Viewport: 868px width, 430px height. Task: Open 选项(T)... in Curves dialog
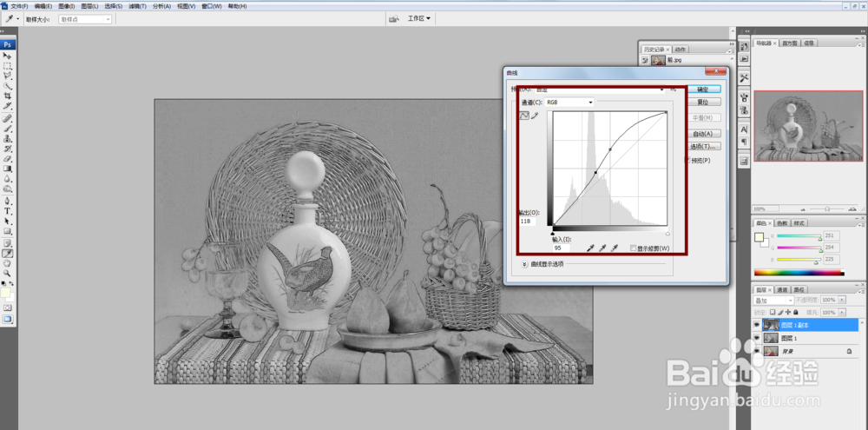[703, 147]
